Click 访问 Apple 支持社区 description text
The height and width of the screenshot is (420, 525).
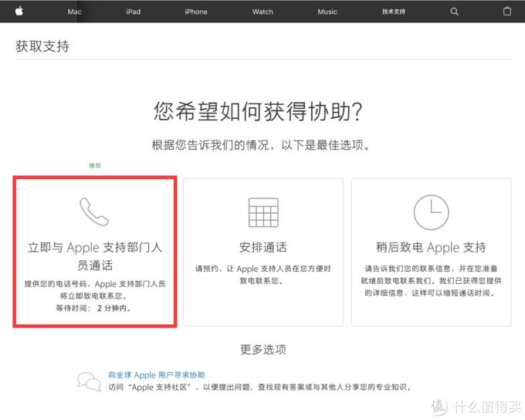(260, 387)
